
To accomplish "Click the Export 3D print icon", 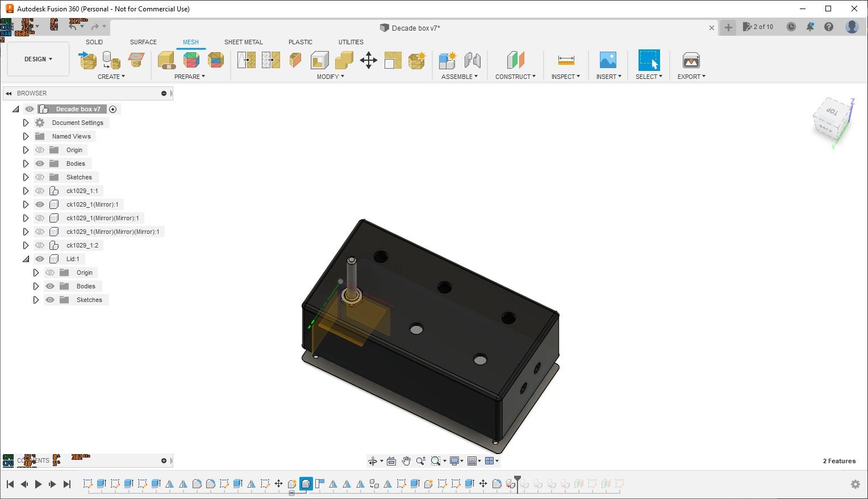I will (691, 60).
